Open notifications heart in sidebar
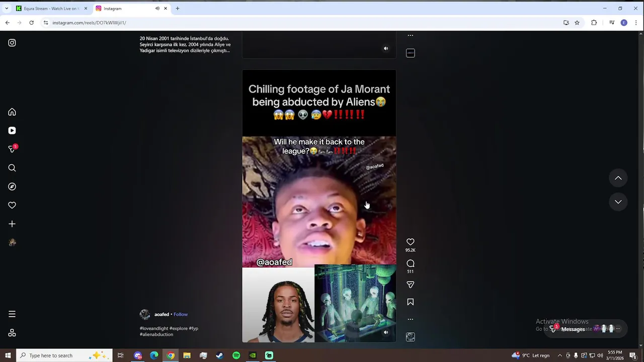 [12, 205]
